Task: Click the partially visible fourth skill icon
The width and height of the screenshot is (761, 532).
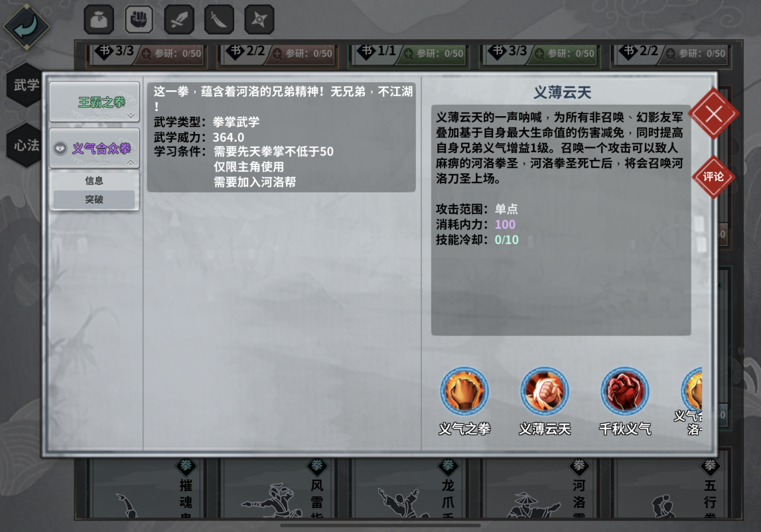Action: tap(692, 391)
